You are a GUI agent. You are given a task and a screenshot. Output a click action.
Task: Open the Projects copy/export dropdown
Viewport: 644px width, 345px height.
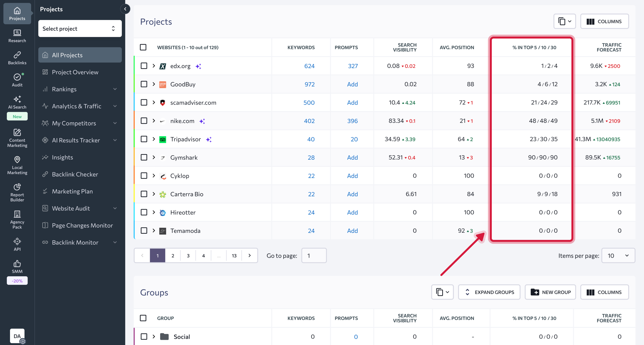pos(565,21)
